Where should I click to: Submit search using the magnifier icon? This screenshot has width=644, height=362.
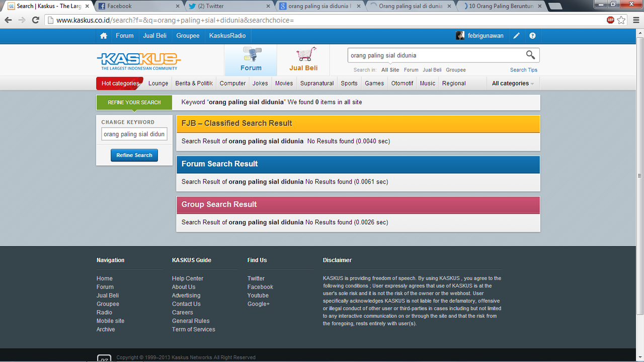pos(530,55)
